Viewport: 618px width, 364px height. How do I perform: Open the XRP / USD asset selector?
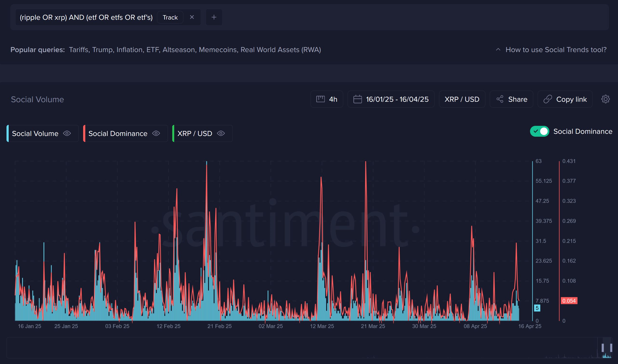coord(462,99)
